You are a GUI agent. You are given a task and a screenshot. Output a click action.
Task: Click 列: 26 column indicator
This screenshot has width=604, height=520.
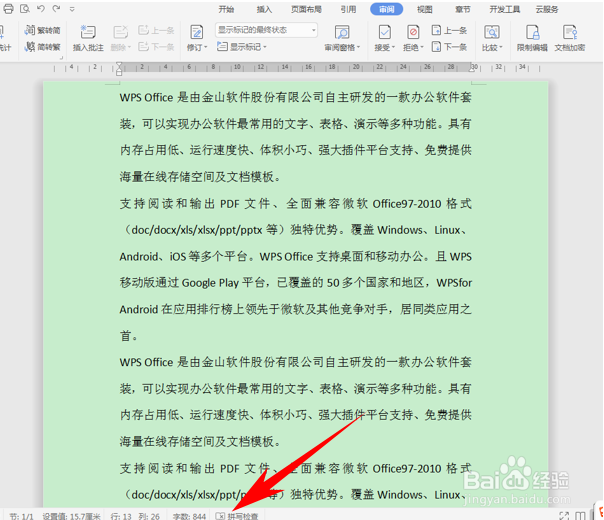[x=149, y=516]
